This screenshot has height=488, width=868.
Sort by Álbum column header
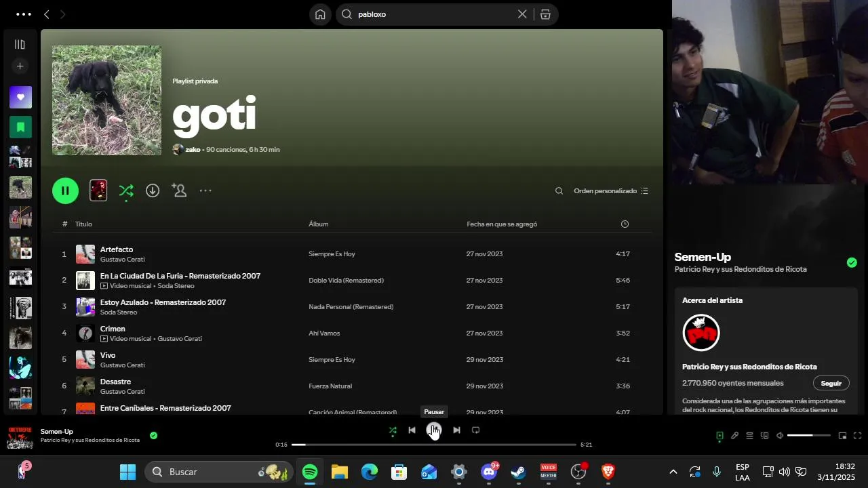pyautogui.click(x=318, y=224)
